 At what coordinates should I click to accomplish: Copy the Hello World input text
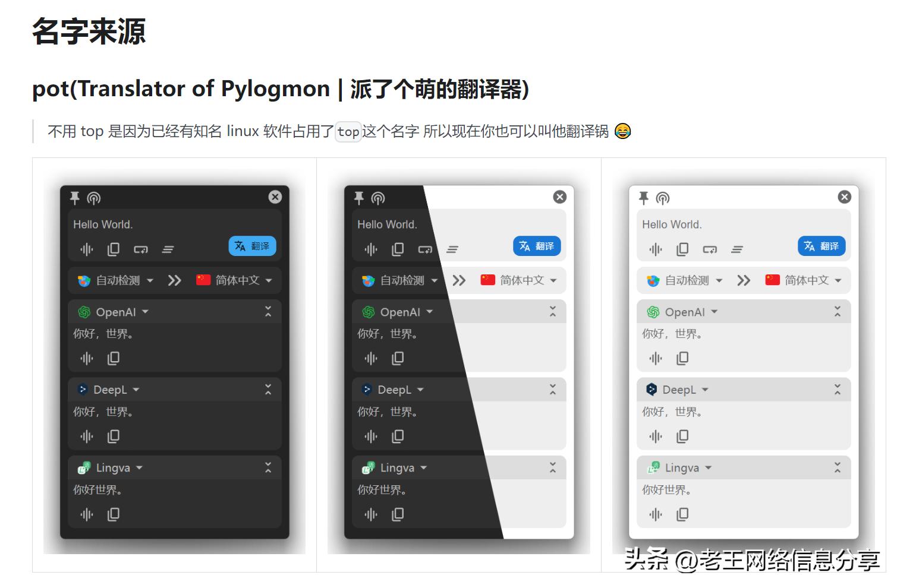pos(113,249)
